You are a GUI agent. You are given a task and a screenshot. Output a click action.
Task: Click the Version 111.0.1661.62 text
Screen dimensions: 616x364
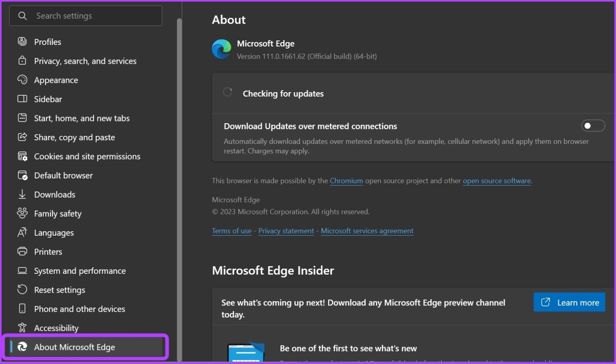tap(306, 57)
